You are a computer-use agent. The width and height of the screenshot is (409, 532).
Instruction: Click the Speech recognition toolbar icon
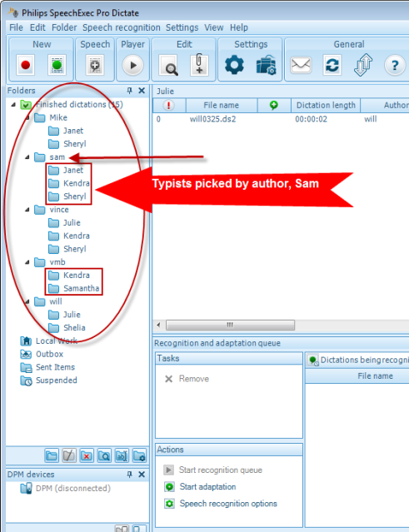95,65
